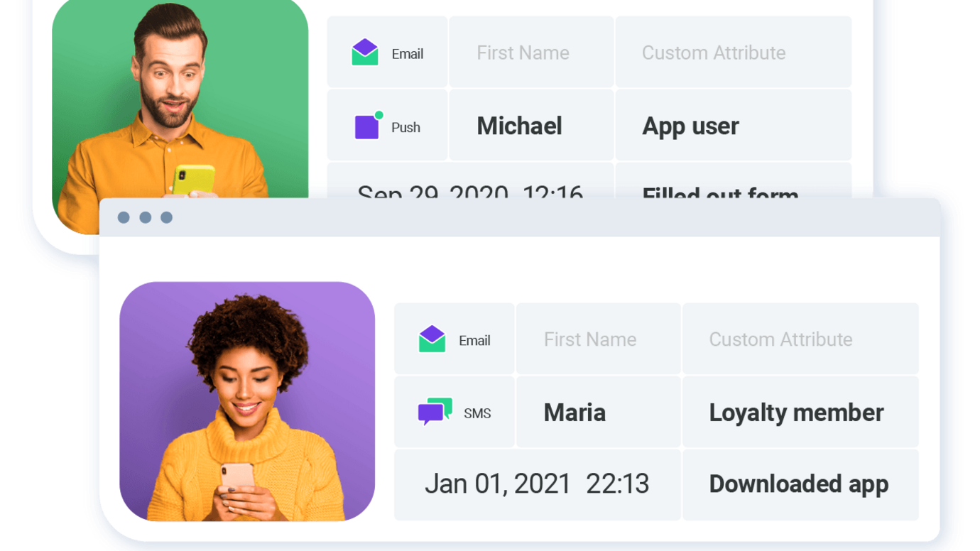Click the first window dot in the title bar

point(124,217)
